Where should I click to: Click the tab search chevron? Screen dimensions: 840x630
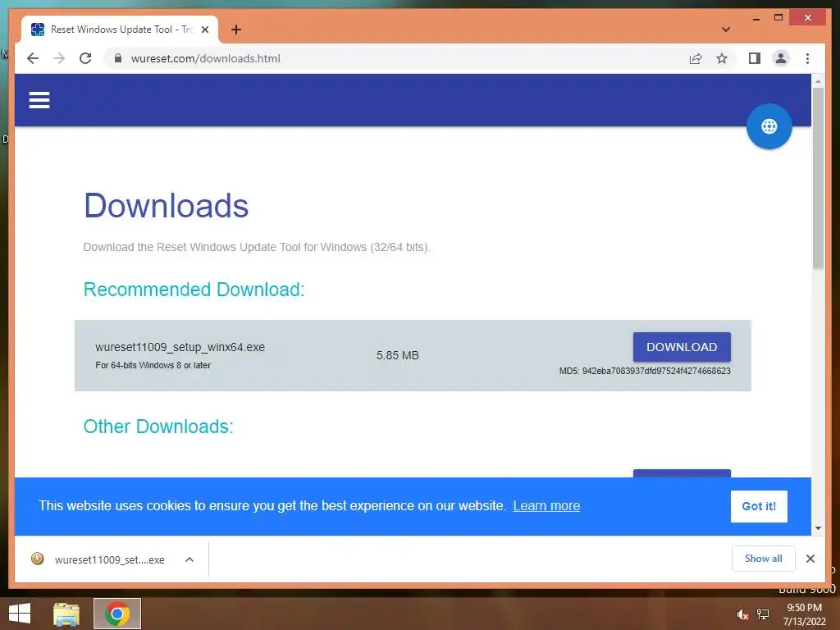click(725, 30)
